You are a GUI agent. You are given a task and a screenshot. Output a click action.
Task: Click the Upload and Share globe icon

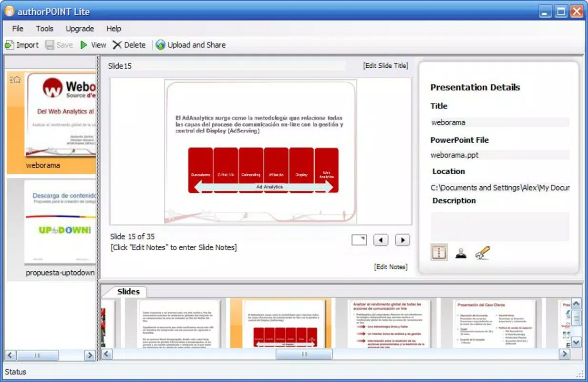(x=161, y=45)
